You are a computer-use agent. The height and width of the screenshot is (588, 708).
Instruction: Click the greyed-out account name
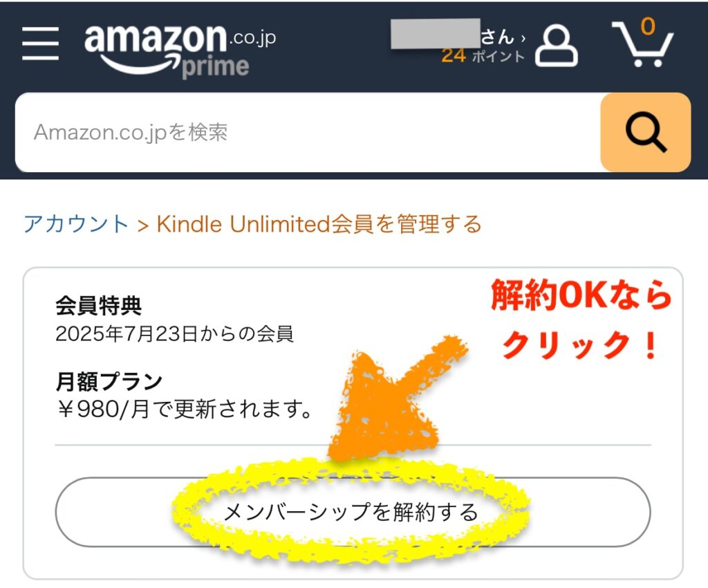tap(436, 33)
